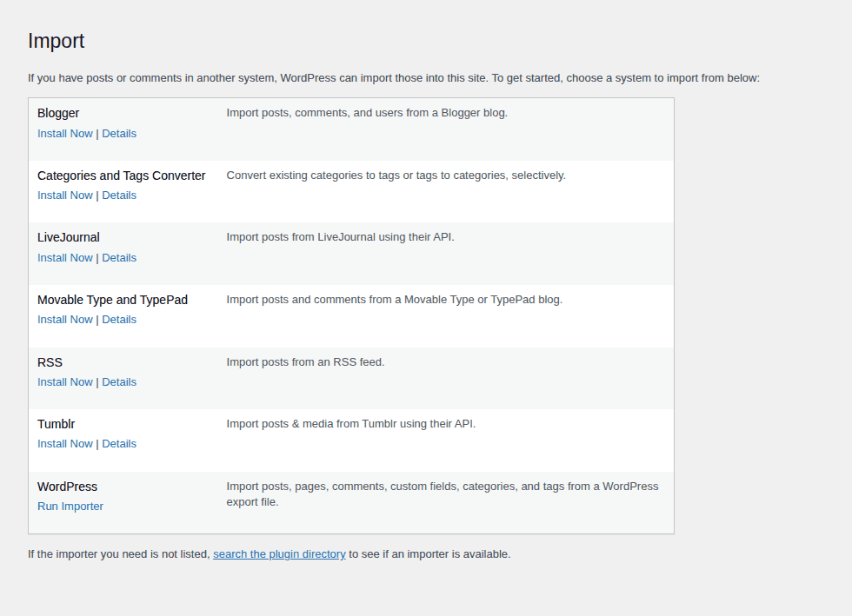Show Details for Movable Type and TypePad
The image size is (852, 616).
(x=119, y=320)
